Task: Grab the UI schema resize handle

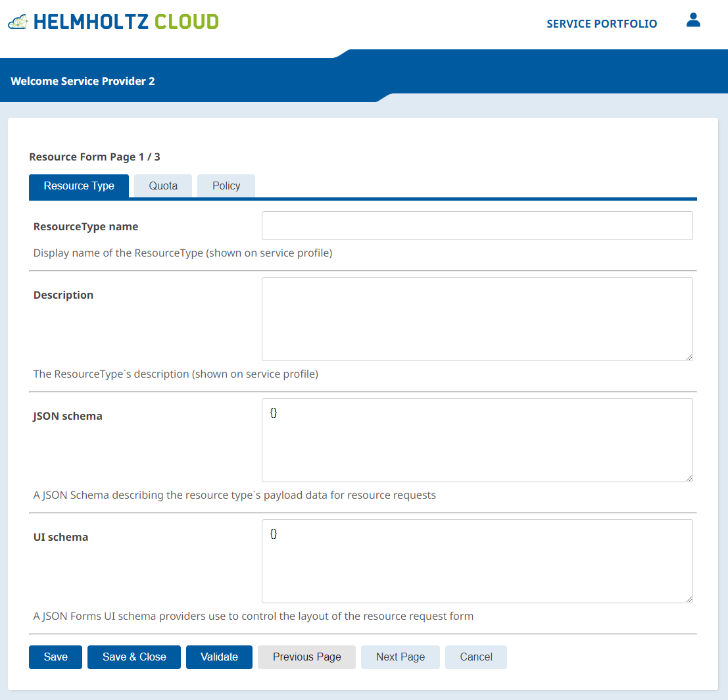Action: click(x=689, y=599)
